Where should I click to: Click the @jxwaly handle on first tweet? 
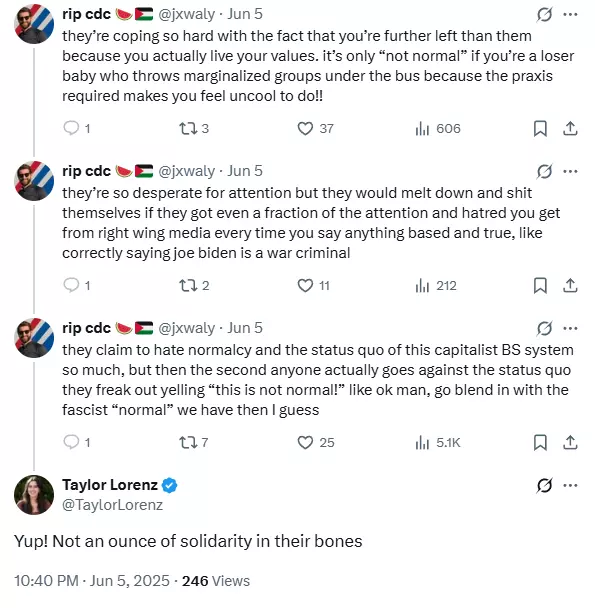click(x=187, y=14)
